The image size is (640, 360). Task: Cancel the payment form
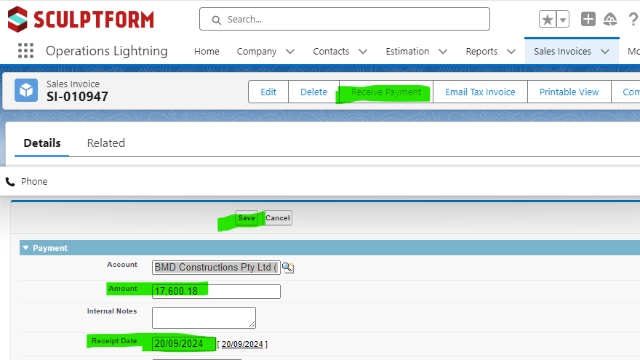click(x=278, y=218)
